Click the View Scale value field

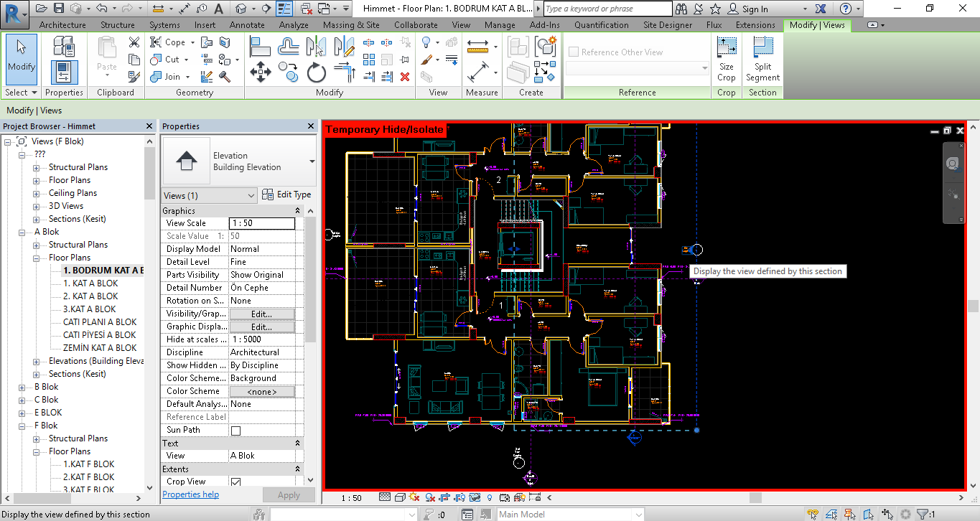click(261, 223)
